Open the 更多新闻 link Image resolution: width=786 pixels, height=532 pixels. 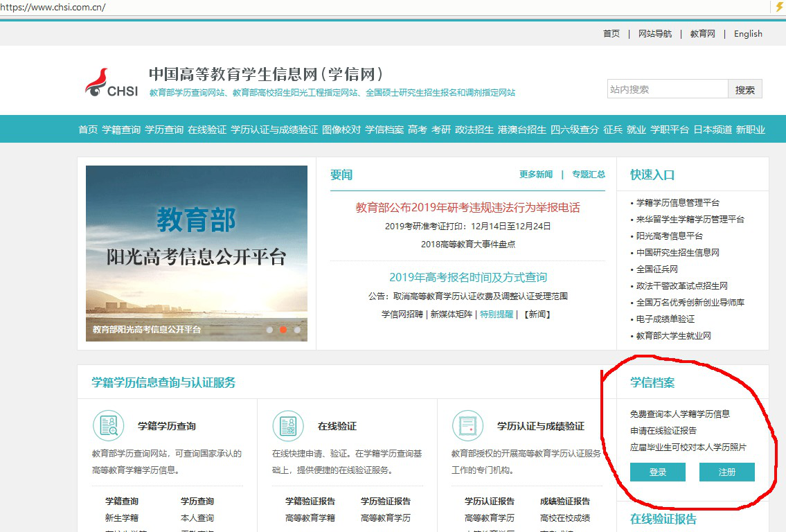coord(536,175)
